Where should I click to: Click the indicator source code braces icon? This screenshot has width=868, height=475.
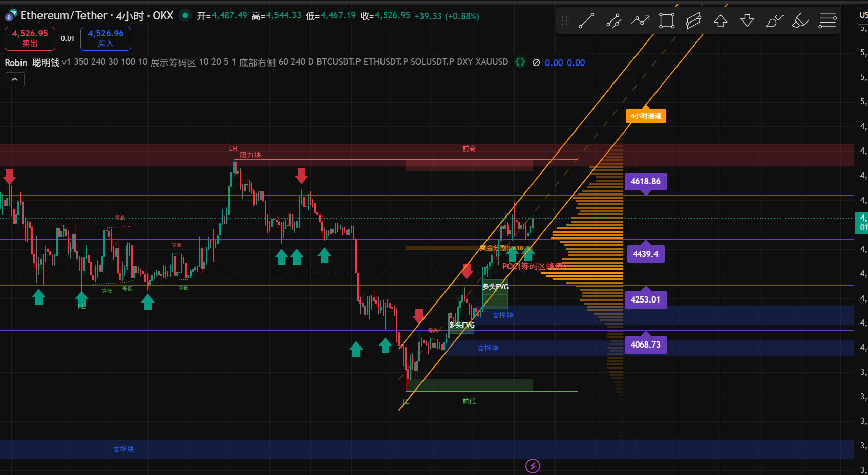(x=520, y=62)
